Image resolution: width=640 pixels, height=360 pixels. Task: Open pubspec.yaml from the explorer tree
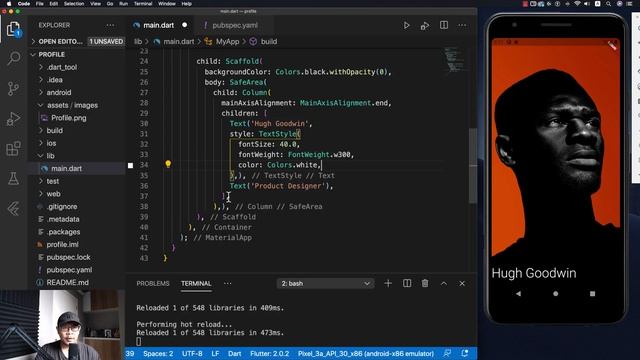click(69, 270)
